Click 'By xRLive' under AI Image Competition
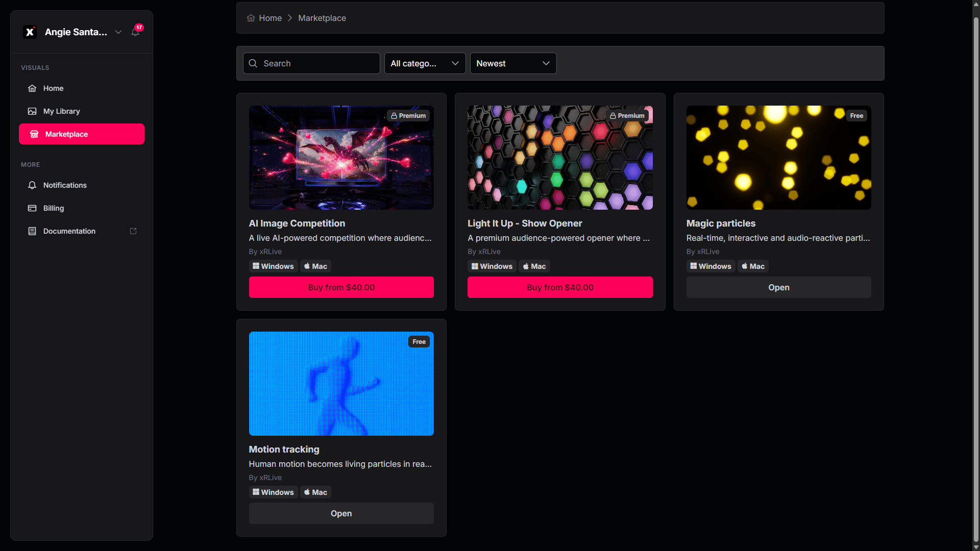This screenshot has height=551, width=980. [265, 252]
